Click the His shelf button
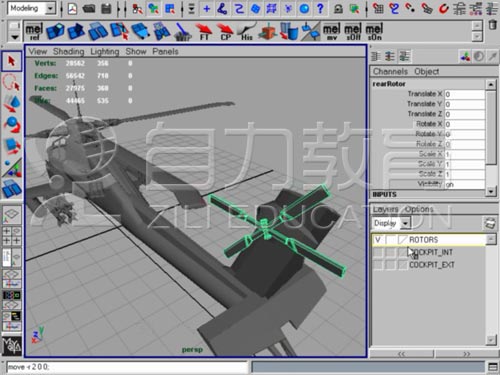Screen dimensions: 500x375 click(246, 32)
